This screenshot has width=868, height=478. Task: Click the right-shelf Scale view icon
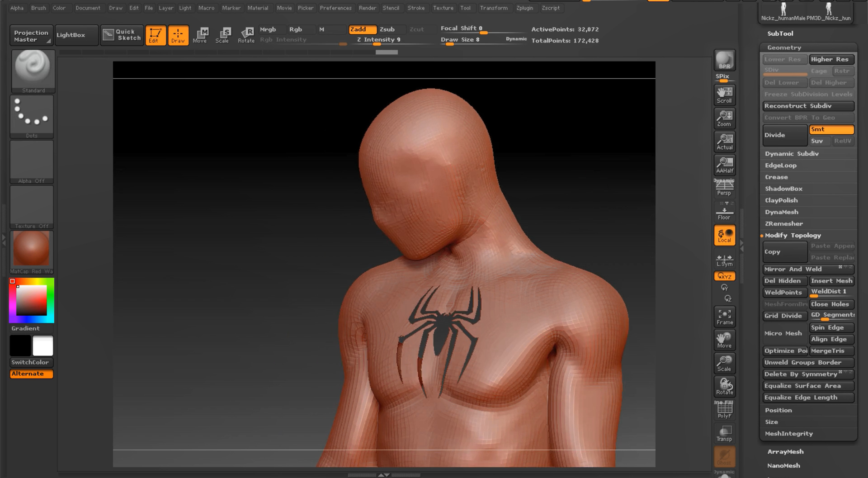(x=724, y=364)
